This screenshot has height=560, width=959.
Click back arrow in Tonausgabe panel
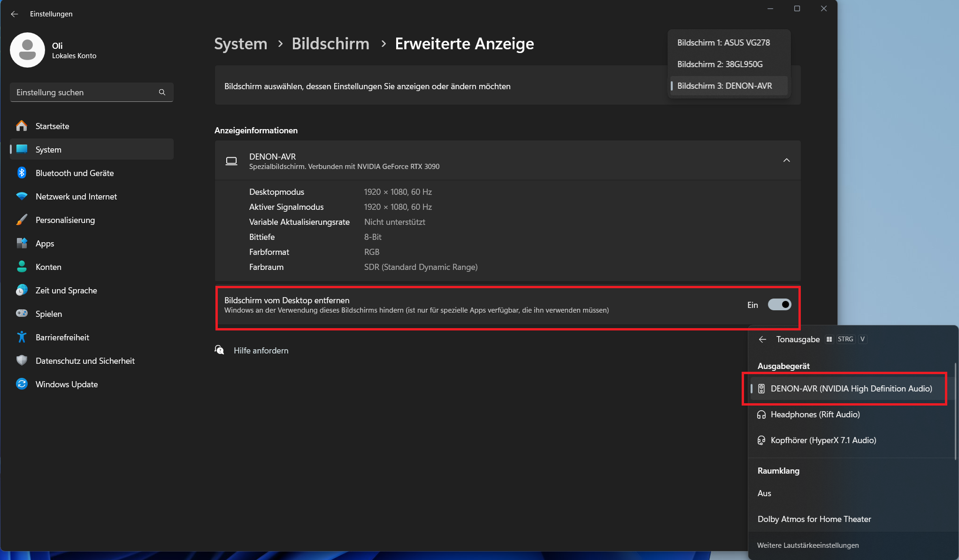(762, 339)
